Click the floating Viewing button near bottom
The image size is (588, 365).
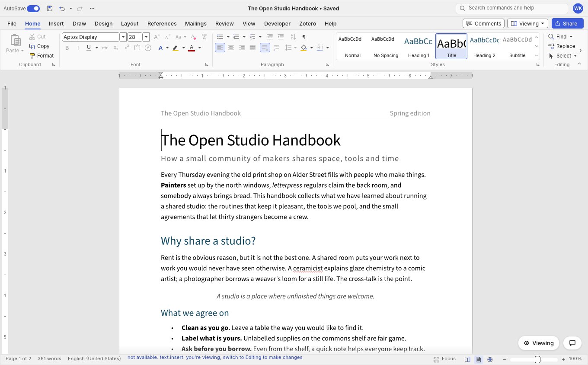[x=539, y=343]
